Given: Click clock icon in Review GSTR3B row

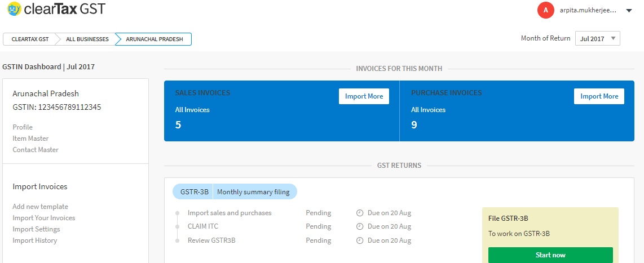Looking at the screenshot, I should 360,240.
